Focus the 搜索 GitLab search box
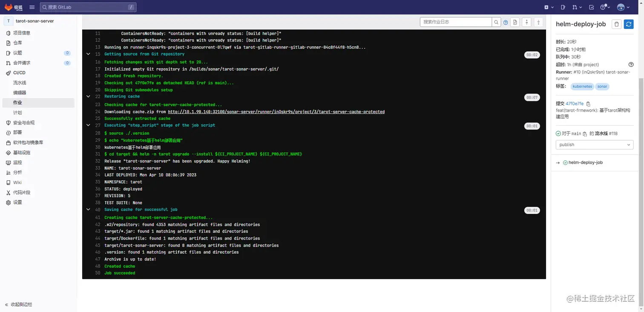The image size is (644, 312). 88,7
